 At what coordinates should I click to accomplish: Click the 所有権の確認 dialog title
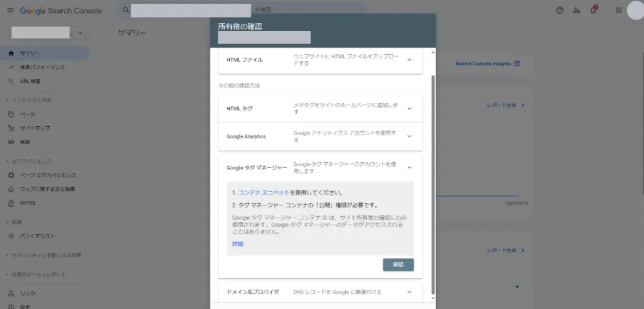[240, 26]
